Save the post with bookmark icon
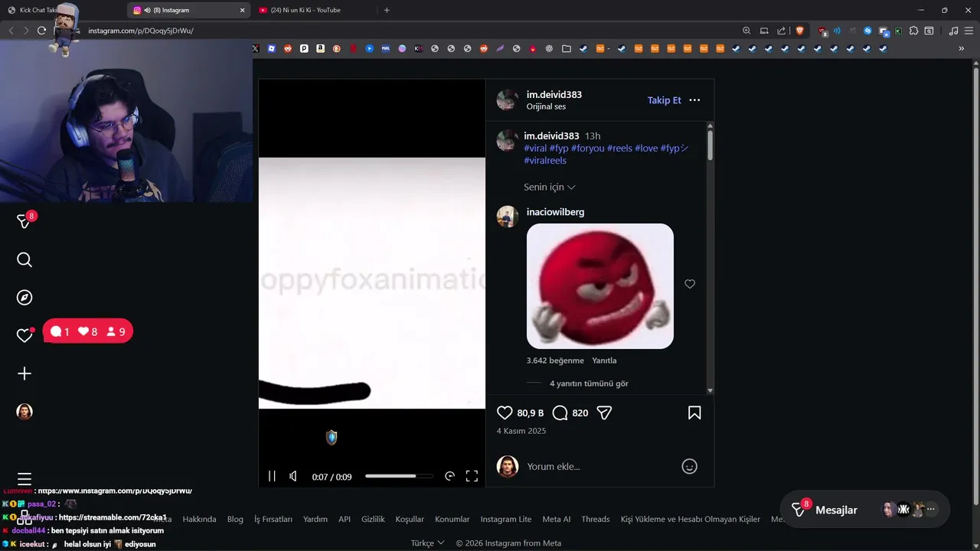The image size is (980, 551). point(694,413)
